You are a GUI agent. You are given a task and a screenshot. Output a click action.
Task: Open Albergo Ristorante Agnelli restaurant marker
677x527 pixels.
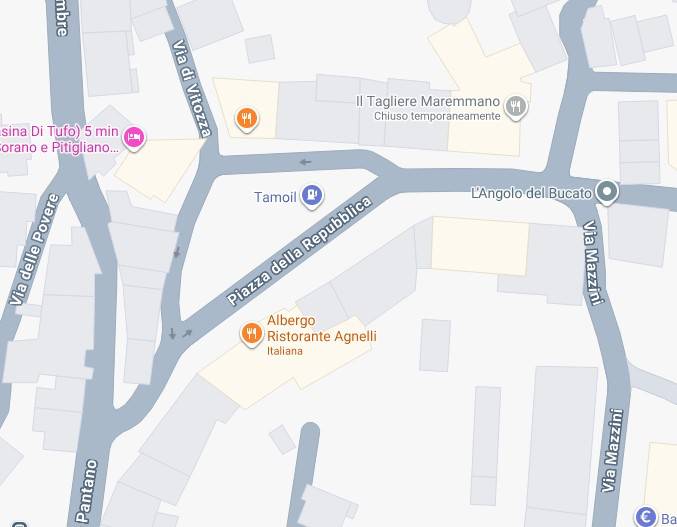[x=251, y=335]
